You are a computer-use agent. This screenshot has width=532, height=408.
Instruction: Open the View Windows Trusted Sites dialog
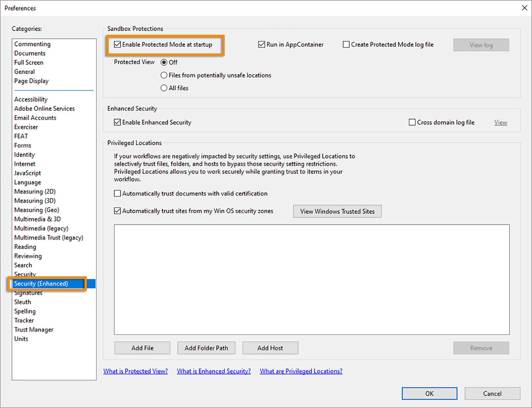coord(337,211)
